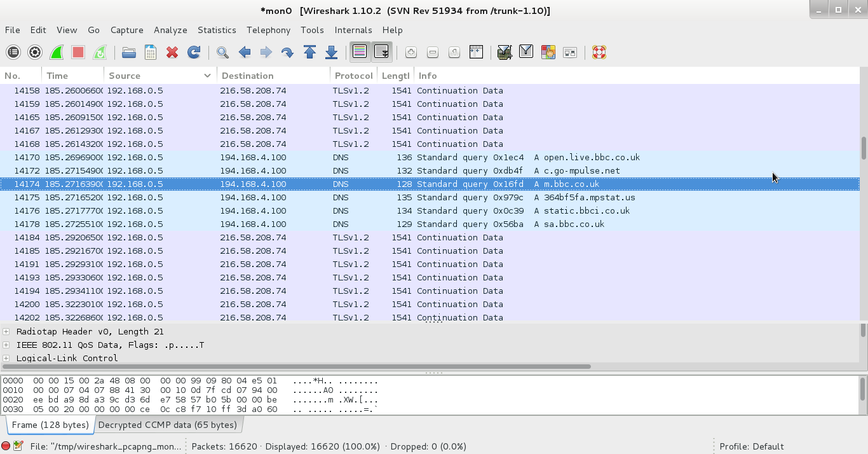The width and height of the screenshot is (868, 454).
Task: Open the Internals menu
Action: (353, 30)
